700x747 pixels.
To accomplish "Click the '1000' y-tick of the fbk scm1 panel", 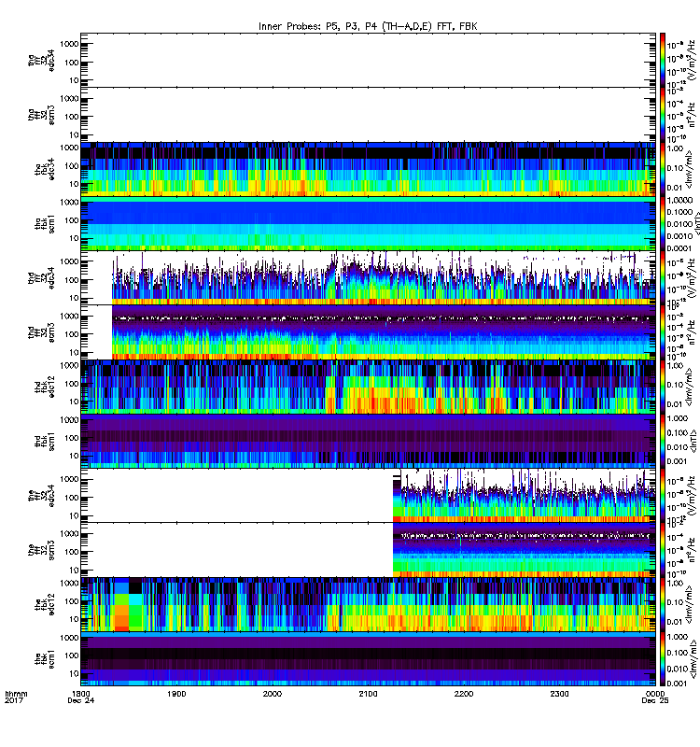I will click(x=69, y=638).
